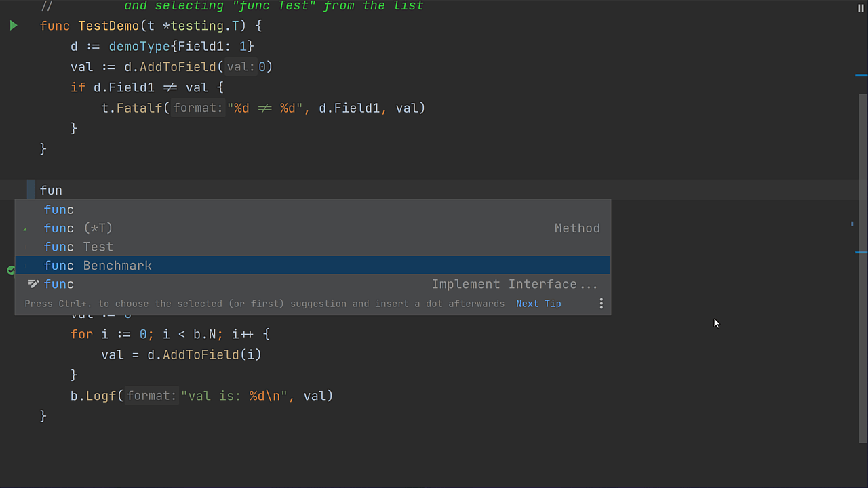The image size is (868, 488).
Task: Click the pencil icon beside the last func suggestion
Action: click(33, 284)
